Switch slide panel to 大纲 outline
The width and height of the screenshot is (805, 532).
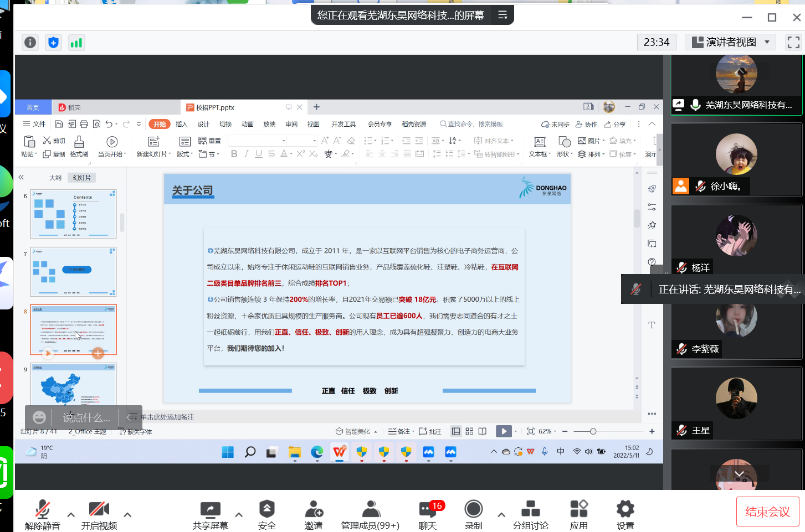55,178
